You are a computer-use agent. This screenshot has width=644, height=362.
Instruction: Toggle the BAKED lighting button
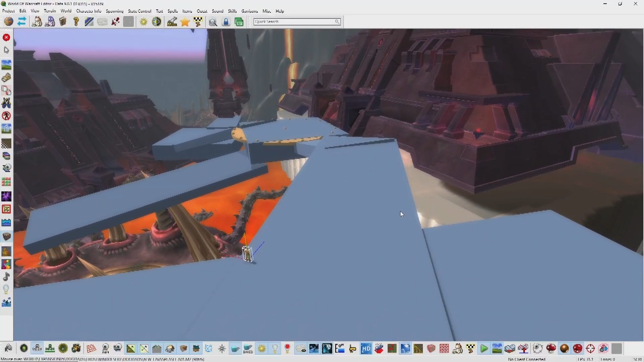(248, 349)
